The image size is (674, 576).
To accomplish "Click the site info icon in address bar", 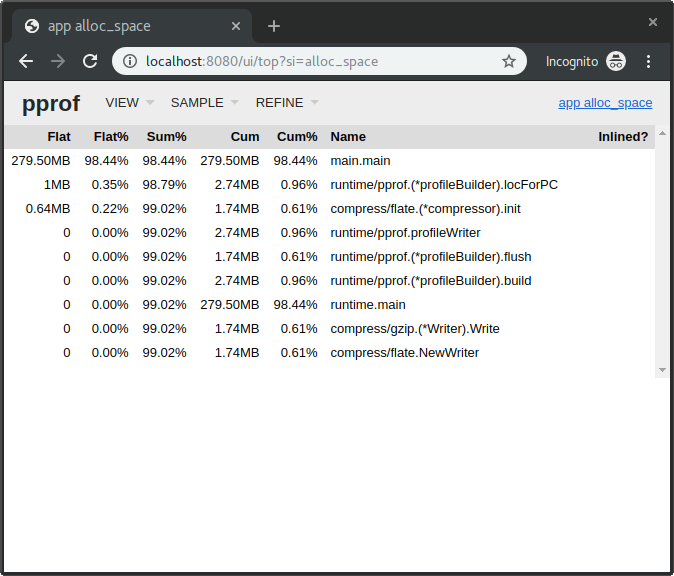I will click(130, 61).
